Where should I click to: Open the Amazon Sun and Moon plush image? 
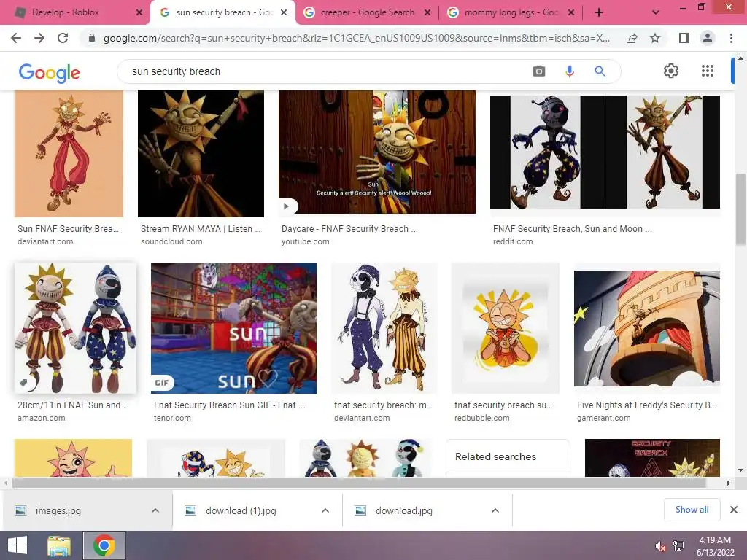(x=75, y=328)
